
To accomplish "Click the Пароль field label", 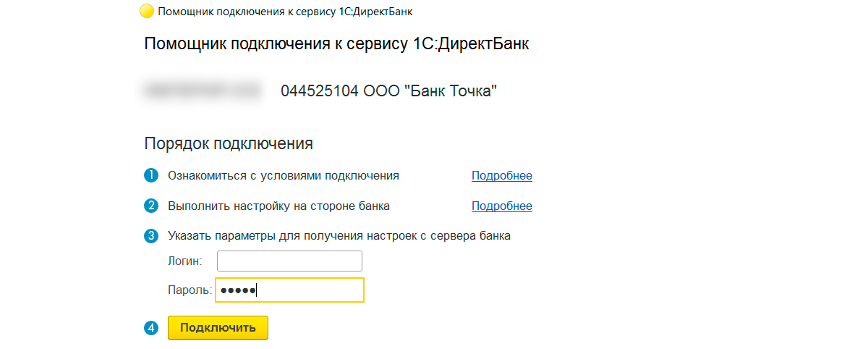I will point(190,290).
